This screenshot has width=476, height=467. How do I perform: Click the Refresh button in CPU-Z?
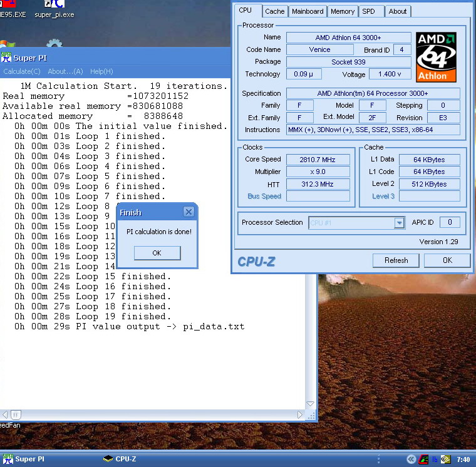click(x=396, y=260)
